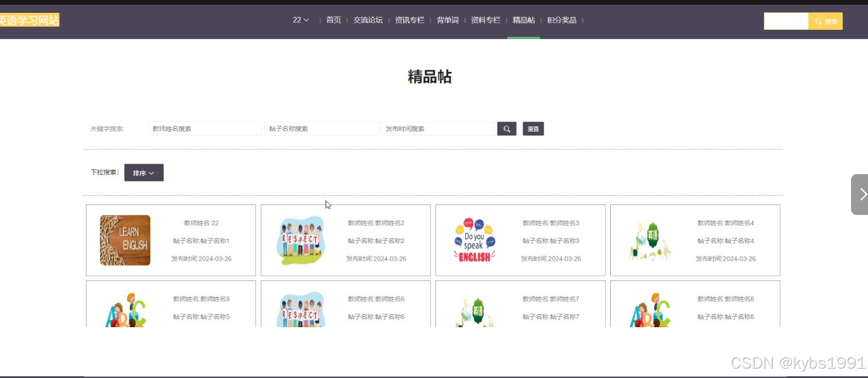Click the text 帖子名称:帖子名称8
The image size is (868, 378).
pos(725,317)
